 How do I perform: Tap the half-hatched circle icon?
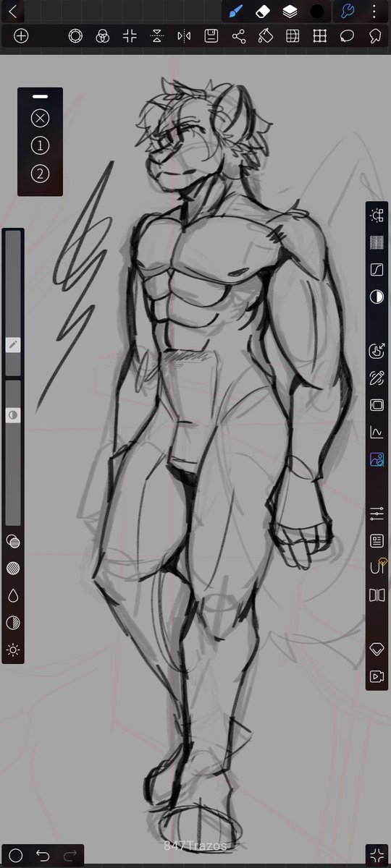click(x=12, y=623)
